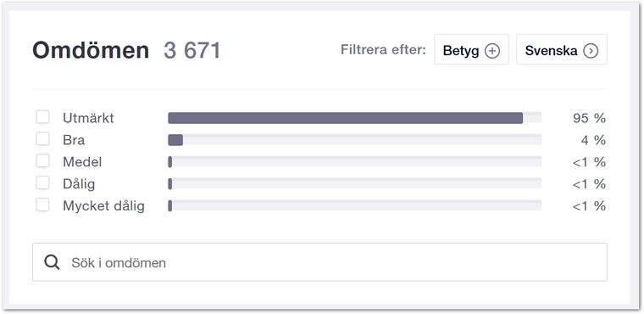Click the Medel rating bar
The width and height of the screenshot is (644, 314).
point(355,162)
